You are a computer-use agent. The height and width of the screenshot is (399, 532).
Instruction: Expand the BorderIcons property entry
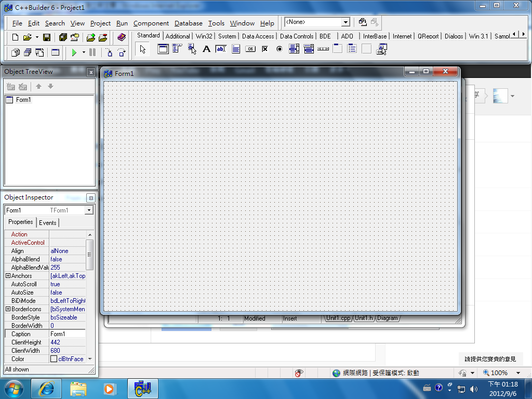[7, 309]
